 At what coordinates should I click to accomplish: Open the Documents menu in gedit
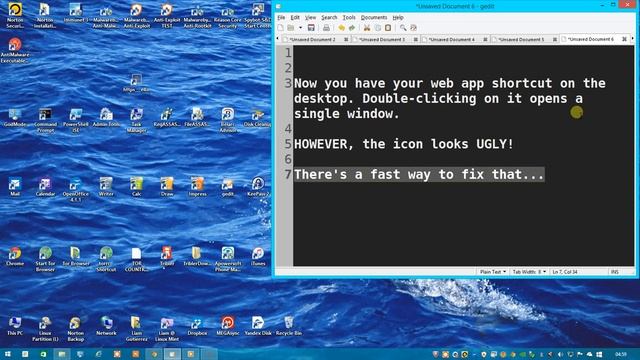click(374, 18)
